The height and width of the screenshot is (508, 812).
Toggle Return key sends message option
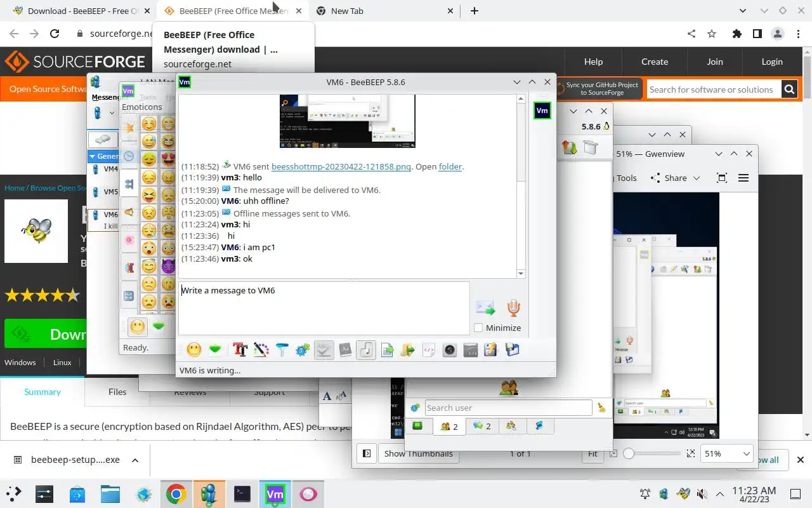pyautogui.click(x=366, y=349)
